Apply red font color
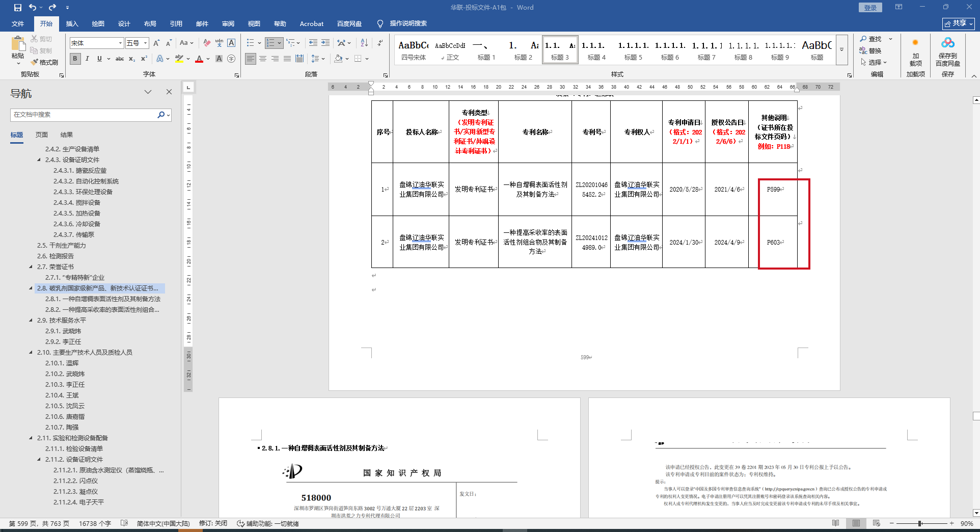This screenshot has height=532, width=980. [x=199, y=59]
